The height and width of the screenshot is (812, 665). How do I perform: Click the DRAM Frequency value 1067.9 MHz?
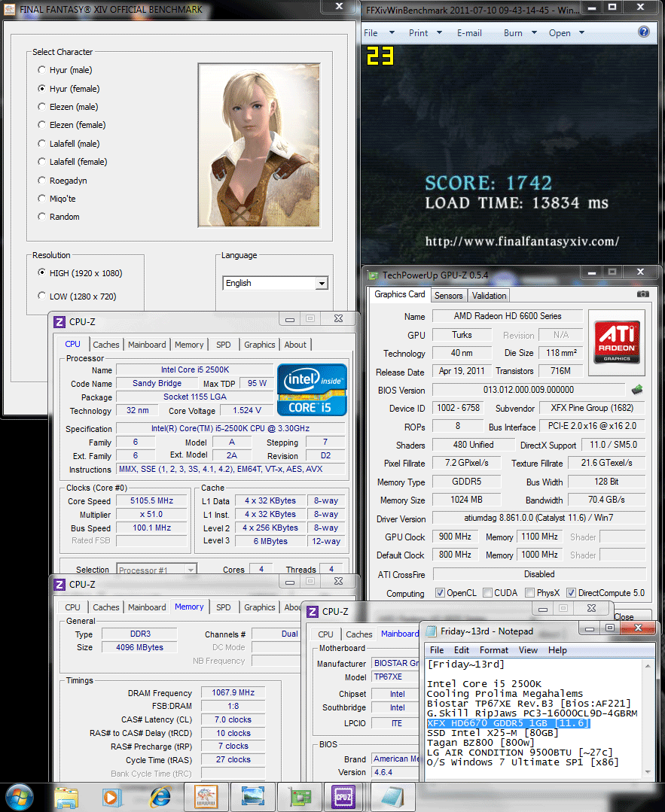click(233, 692)
